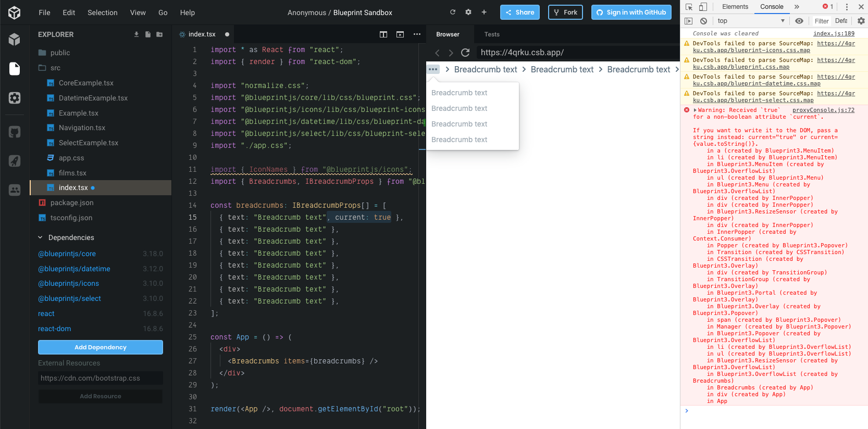Switch to split editor layout icon
Image resolution: width=868 pixels, height=429 pixels.
(383, 34)
